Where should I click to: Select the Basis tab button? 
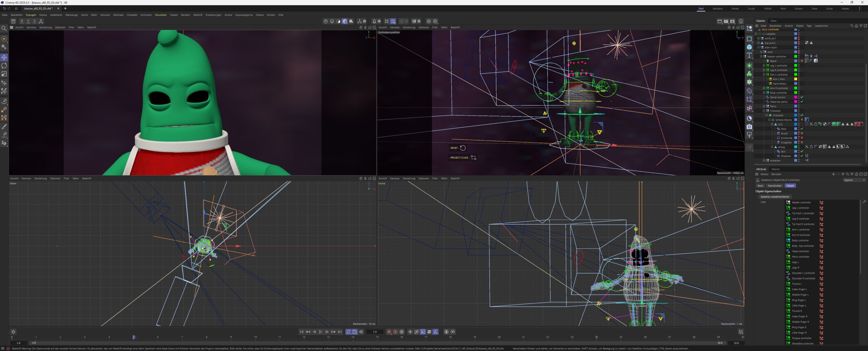coord(761,186)
